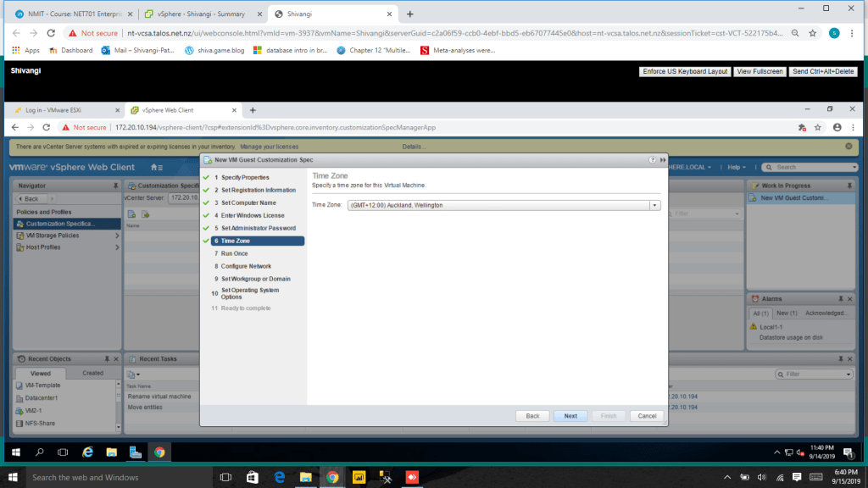Click Next in the customization wizard

pyautogui.click(x=570, y=416)
